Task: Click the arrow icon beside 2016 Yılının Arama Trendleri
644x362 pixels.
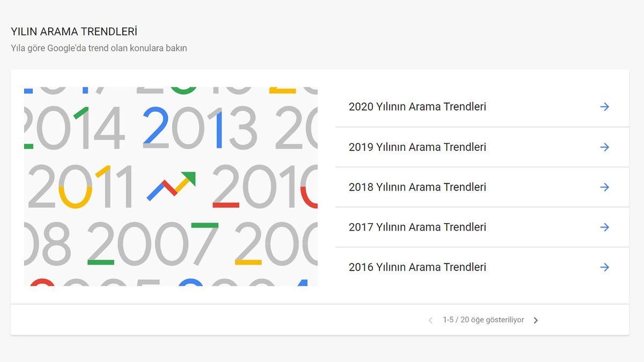Action: [605, 267]
